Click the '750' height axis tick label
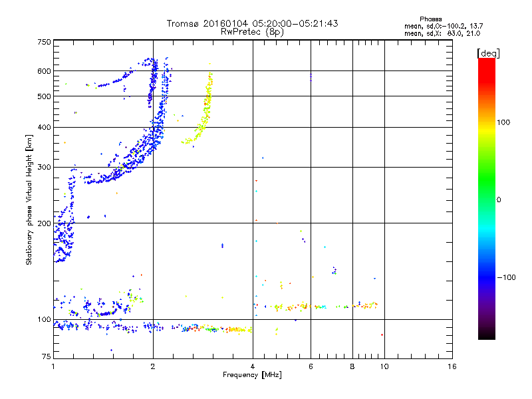The height and width of the screenshot is (399, 532). tap(44, 42)
